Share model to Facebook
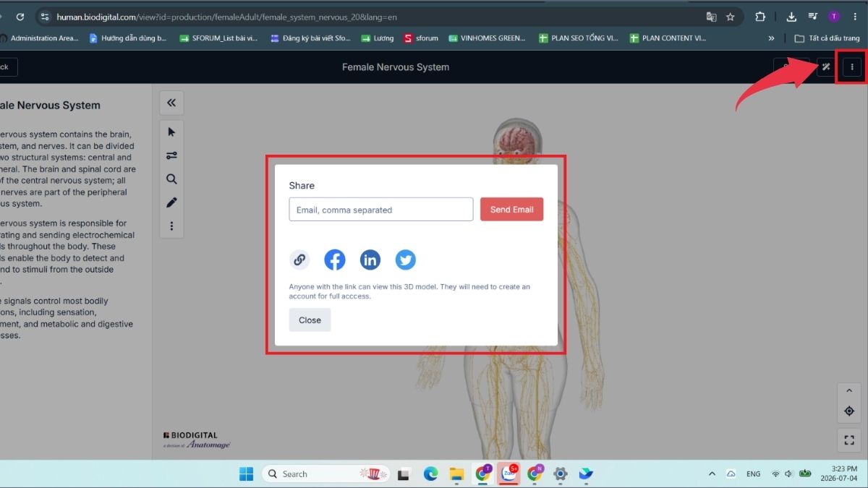Viewport: 868px width, 488px height. (334, 260)
